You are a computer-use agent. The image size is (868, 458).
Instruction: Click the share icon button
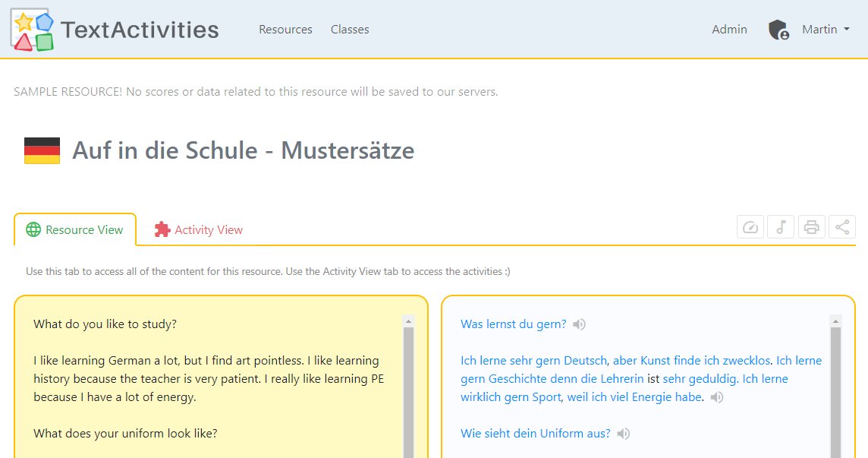[842, 227]
